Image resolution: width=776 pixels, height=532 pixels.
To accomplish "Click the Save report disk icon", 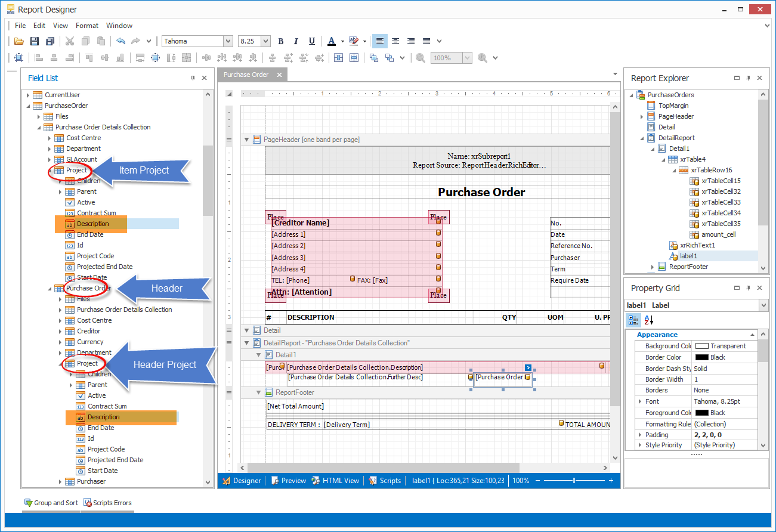I will tap(35, 41).
